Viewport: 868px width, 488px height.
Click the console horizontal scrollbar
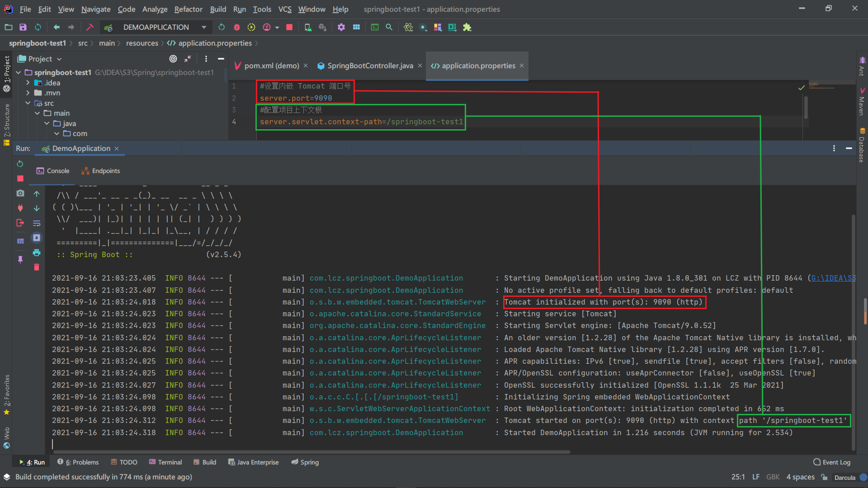click(312, 452)
